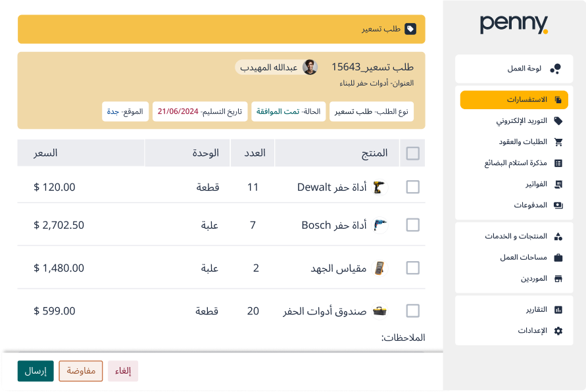The image size is (586, 392).
Task: Open the الاستفسارات menu item
Action: pos(514,100)
